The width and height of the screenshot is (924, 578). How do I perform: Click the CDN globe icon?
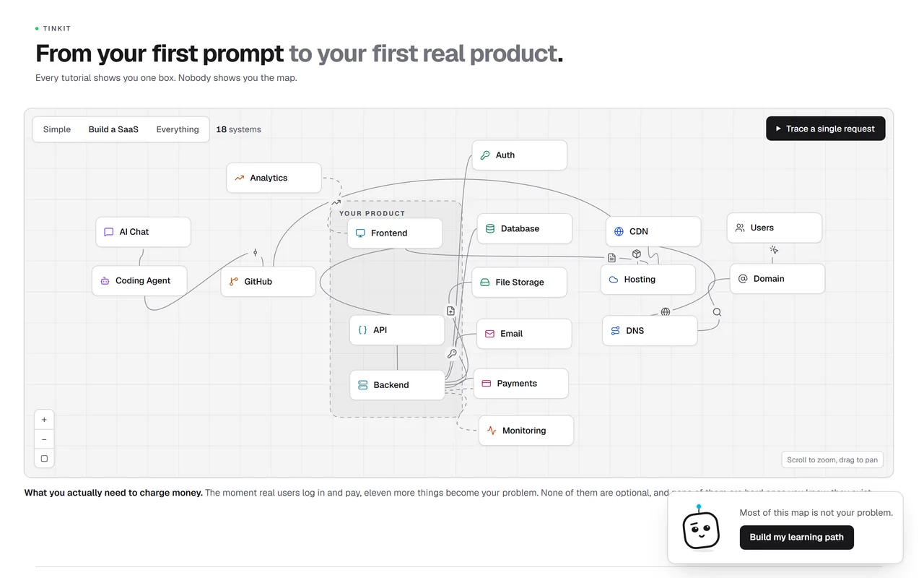(619, 231)
